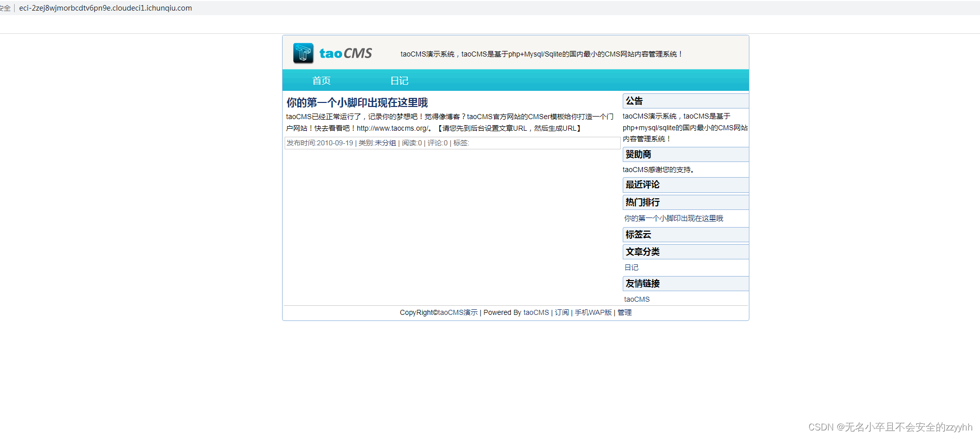Open the 日记 category under 文章分类
Viewport: 980px width, 437px height.
(631, 267)
